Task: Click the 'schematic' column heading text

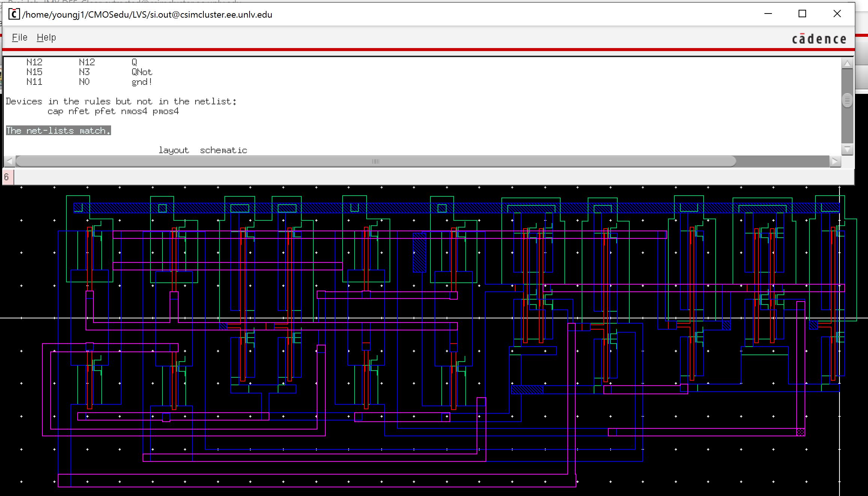Action: click(223, 150)
